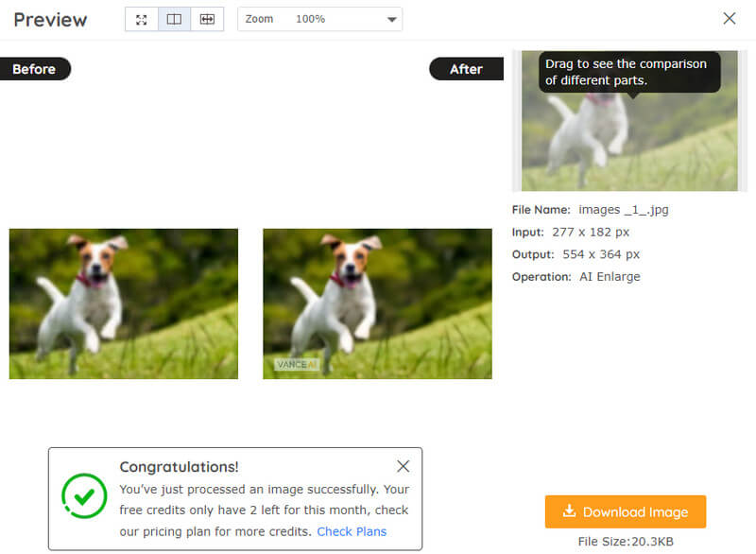Click the Preview title text

50,20
